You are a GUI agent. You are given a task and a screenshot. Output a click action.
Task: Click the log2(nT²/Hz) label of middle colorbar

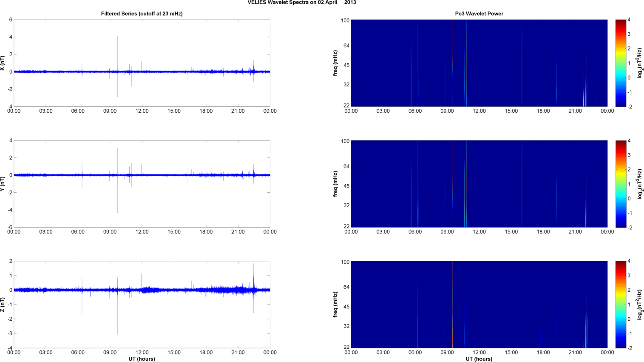click(x=640, y=184)
